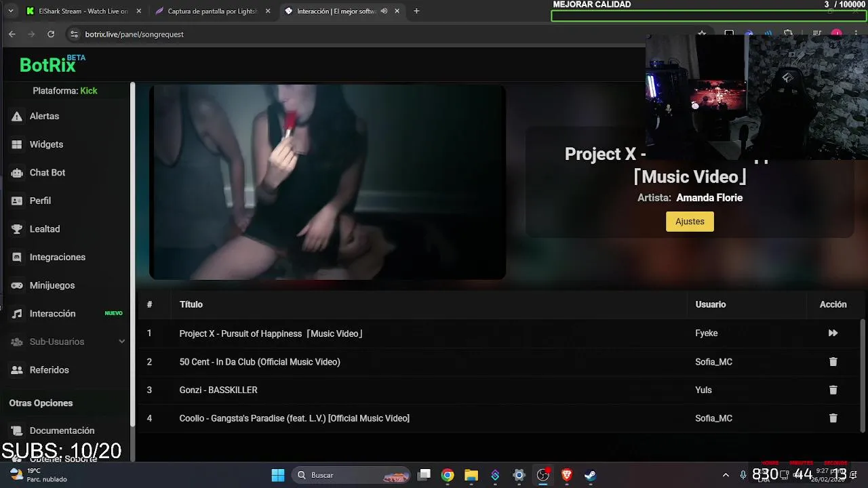Click the Gonzi - BASSKILLER title
The width and height of the screenshot is (868, 488).
(x=218, y=390)
